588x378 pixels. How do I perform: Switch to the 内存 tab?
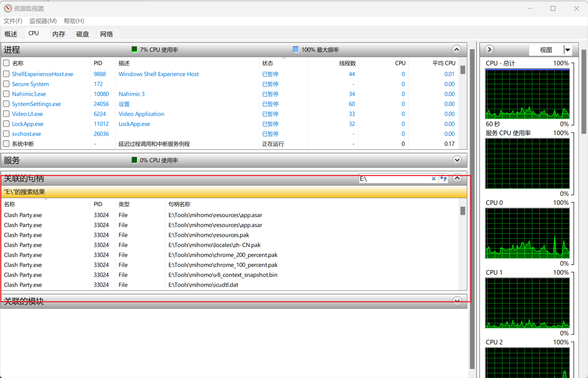click(x=59, y=34)
